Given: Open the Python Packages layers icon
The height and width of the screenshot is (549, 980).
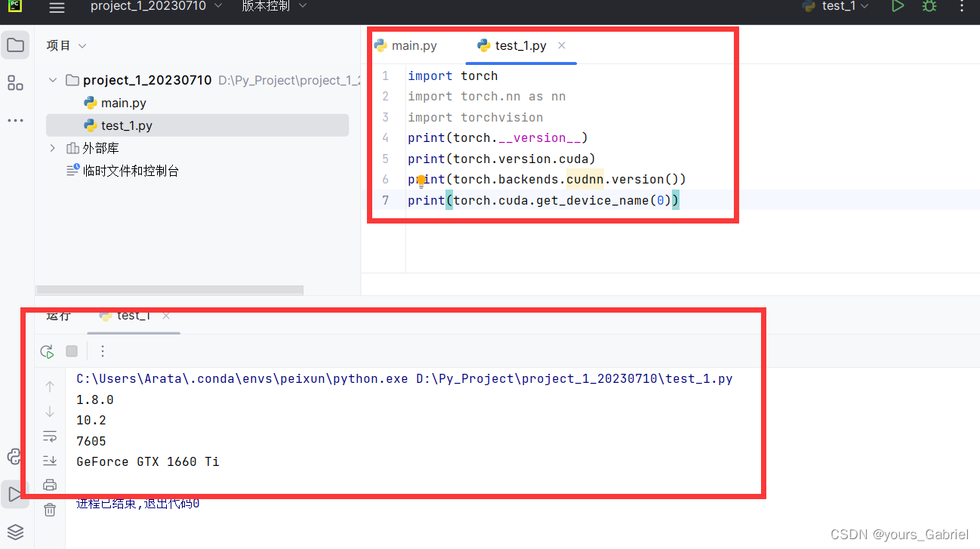Looking at the screenshot, I should [14, 532].
